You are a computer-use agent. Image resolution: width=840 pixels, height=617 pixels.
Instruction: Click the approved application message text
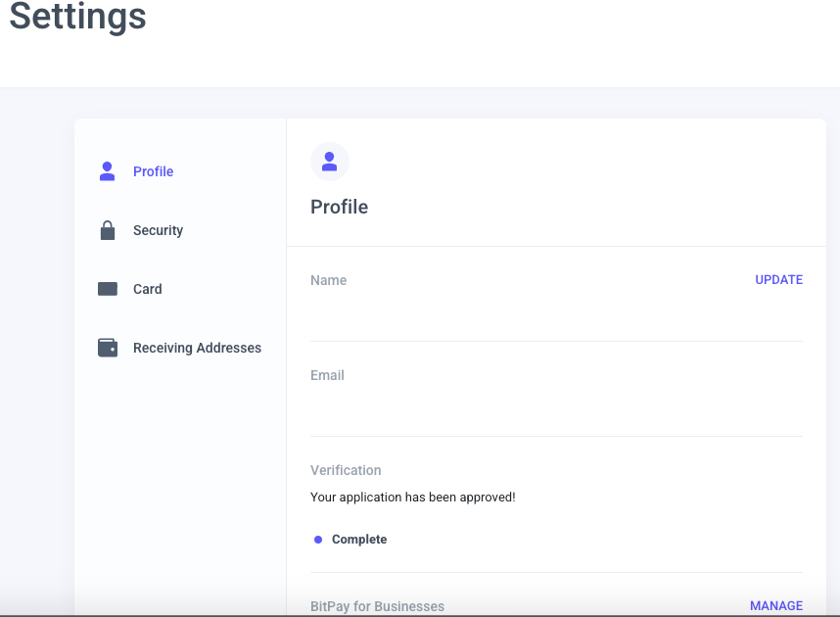[412, 497]
